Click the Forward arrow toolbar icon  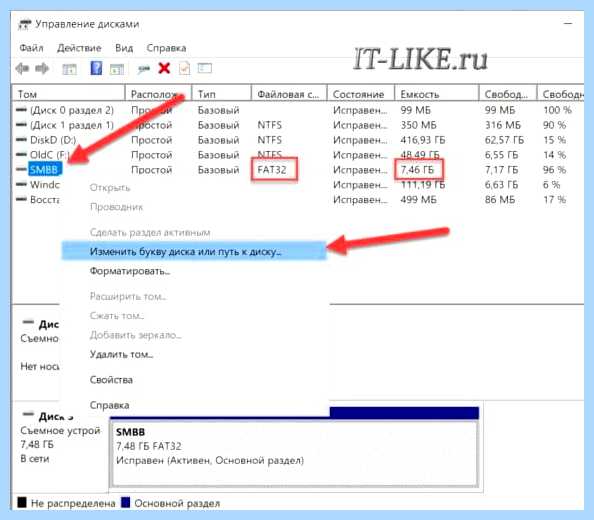pos(42,69)
